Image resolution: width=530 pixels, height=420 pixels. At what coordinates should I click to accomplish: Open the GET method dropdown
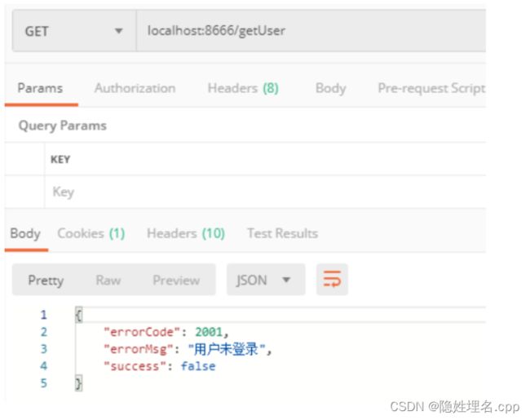[x=74, y=31]
